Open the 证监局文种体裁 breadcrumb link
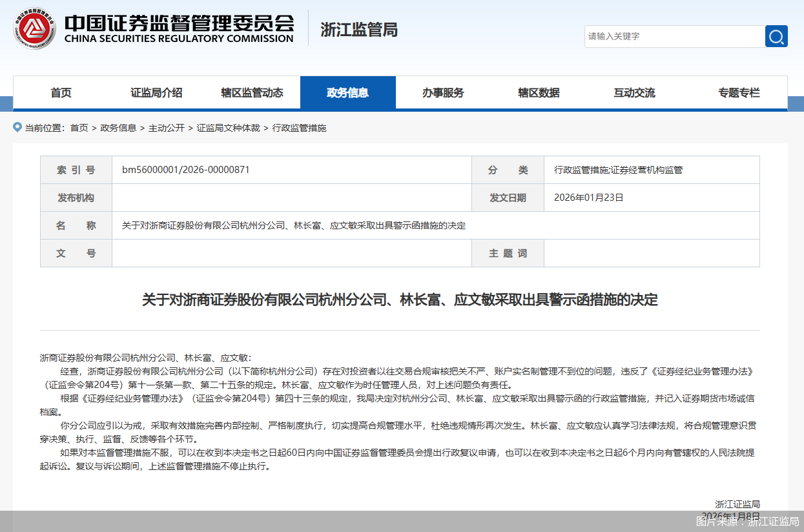 pos(229,128)
